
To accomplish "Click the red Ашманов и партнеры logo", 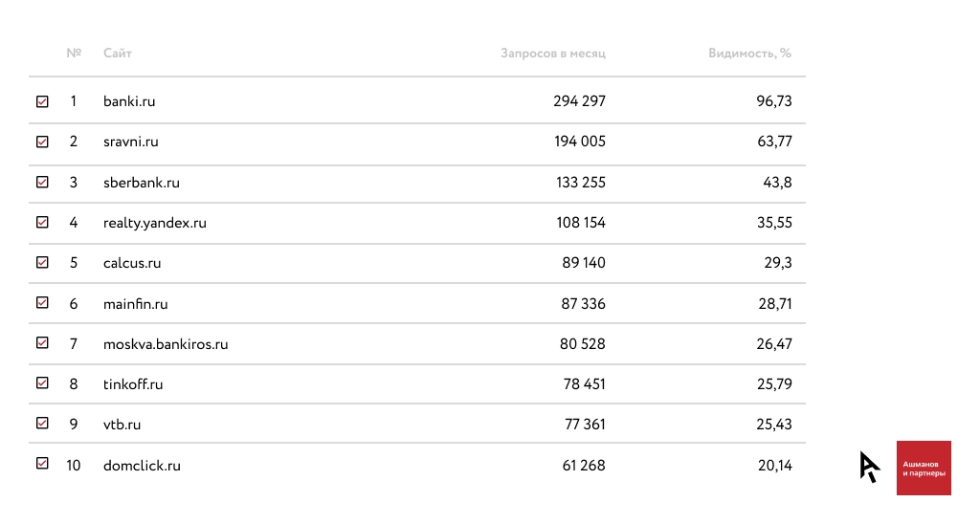I will [924, 469].
